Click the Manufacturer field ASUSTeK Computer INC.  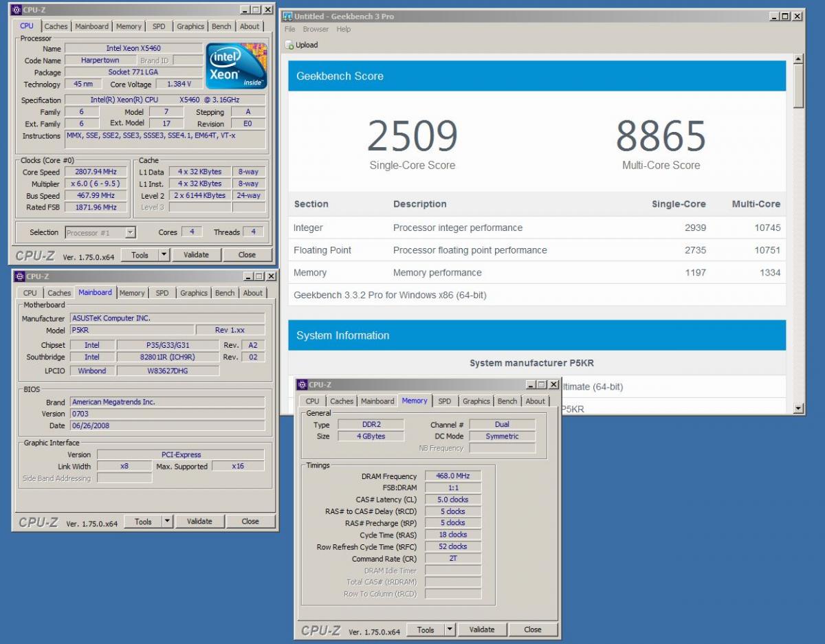(167, 318)
